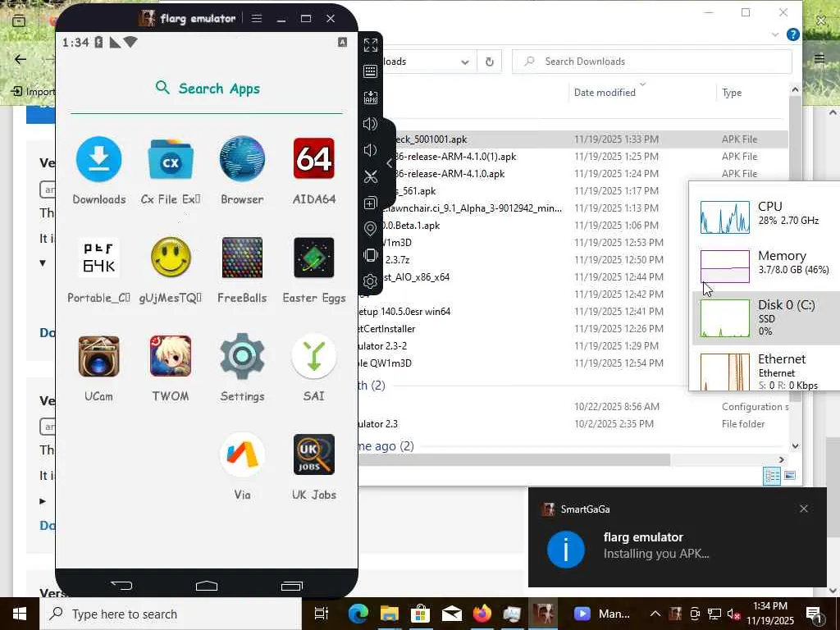Open the Easter Eggs app

(x=314, y=258)
